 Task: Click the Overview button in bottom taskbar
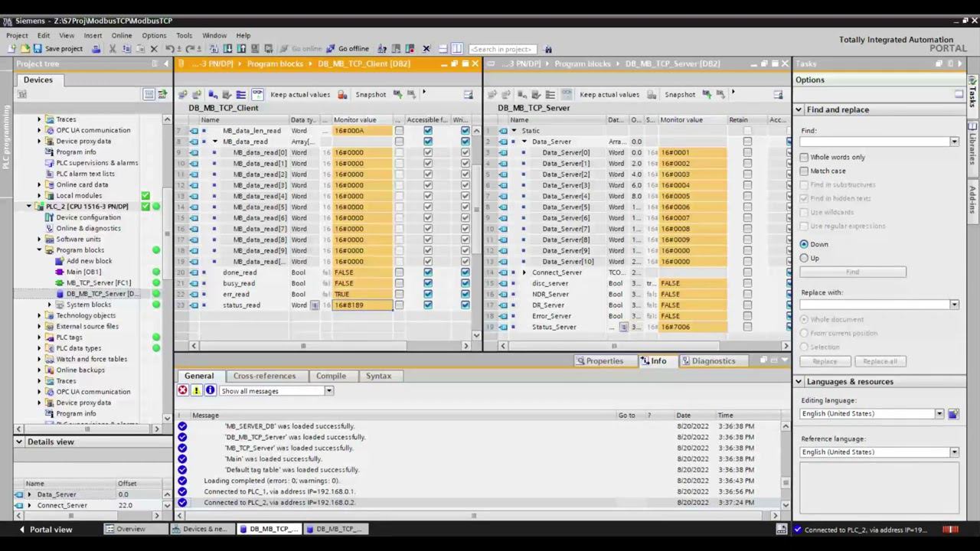click(125, 529)
